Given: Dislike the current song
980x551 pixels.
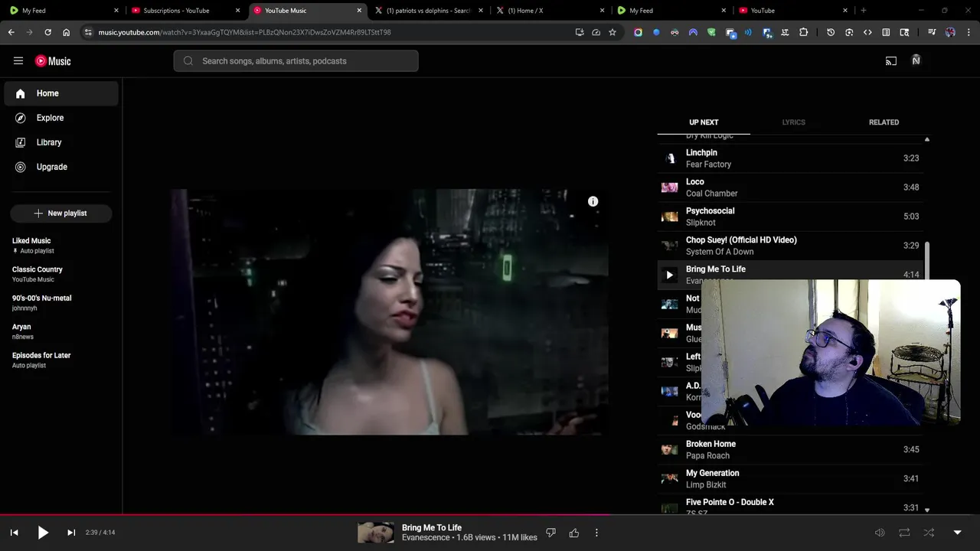Looking at the screenshot, I should tap(550, 533).
